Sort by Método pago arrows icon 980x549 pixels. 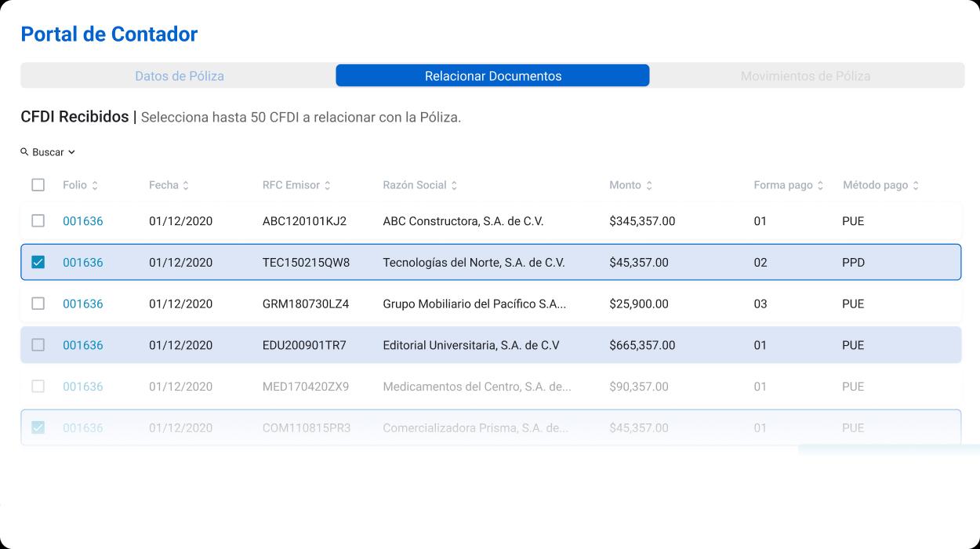(916, 186)
